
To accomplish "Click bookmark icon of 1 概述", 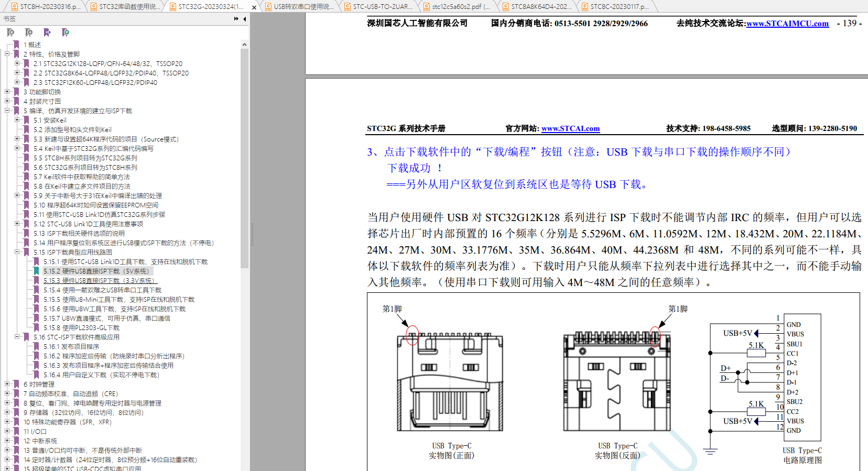I will [x=16, y=45].
